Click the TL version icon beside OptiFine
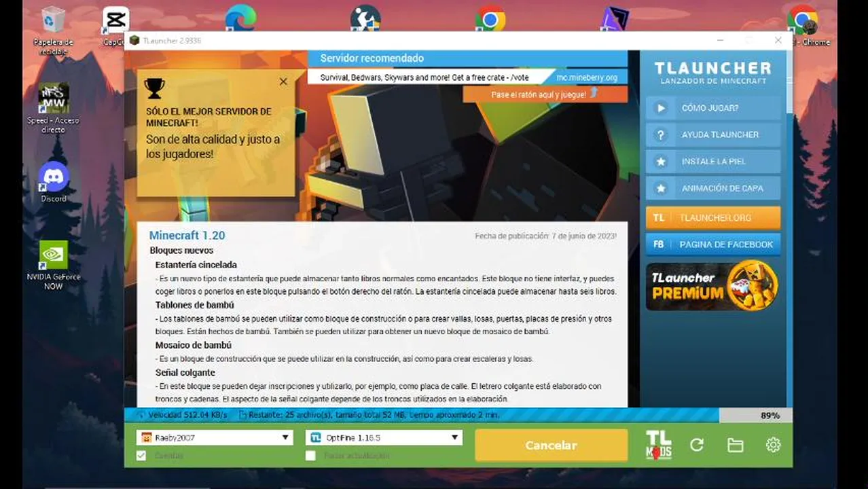Image resolution: width=868 pixels, height=489 pixels. tap(315, 437)
